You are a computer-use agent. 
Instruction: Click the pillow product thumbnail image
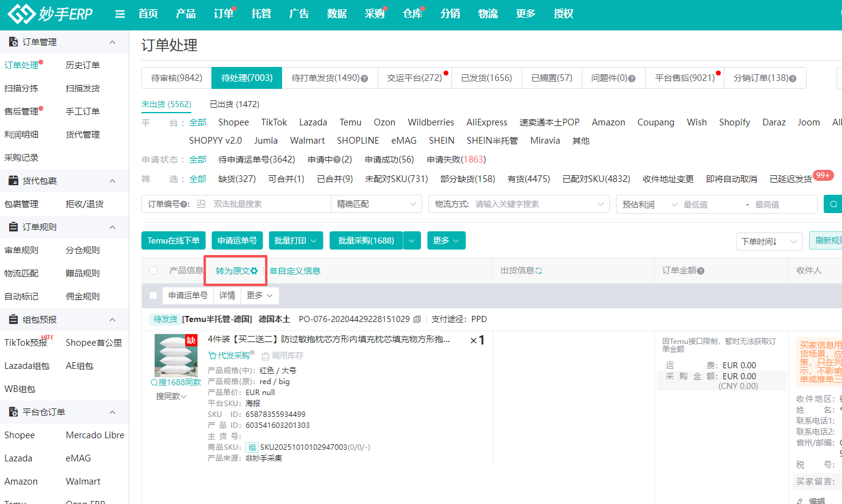tap(175, 355)
